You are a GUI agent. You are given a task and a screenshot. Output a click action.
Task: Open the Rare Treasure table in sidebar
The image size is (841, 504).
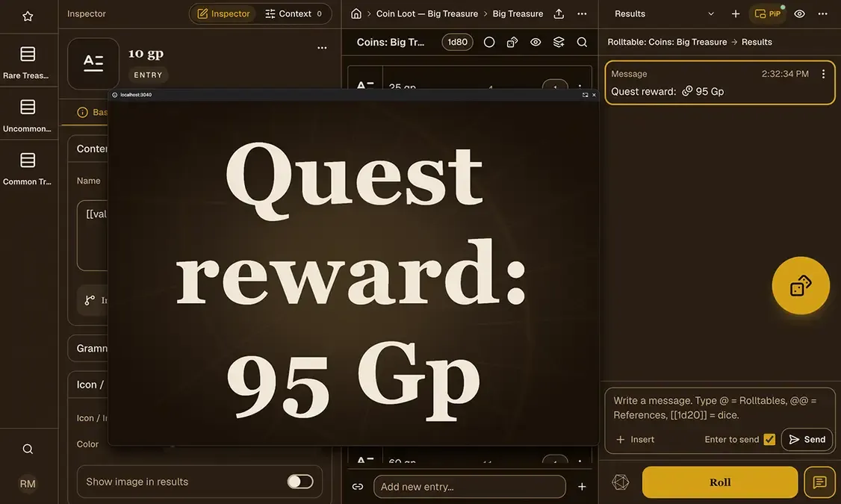(28, 62)
